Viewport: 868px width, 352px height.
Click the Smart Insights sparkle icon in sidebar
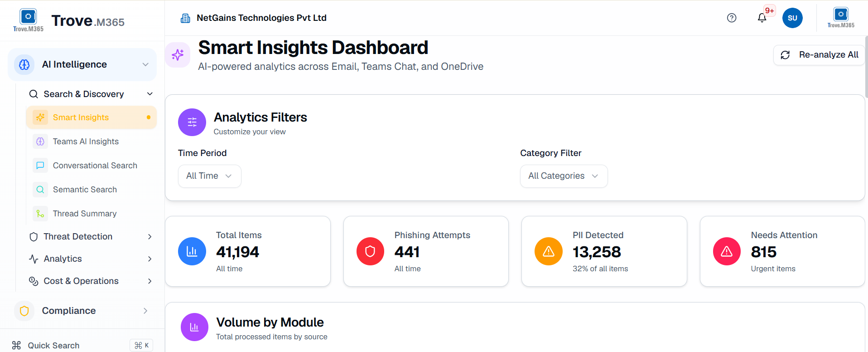tap(40, 117)
